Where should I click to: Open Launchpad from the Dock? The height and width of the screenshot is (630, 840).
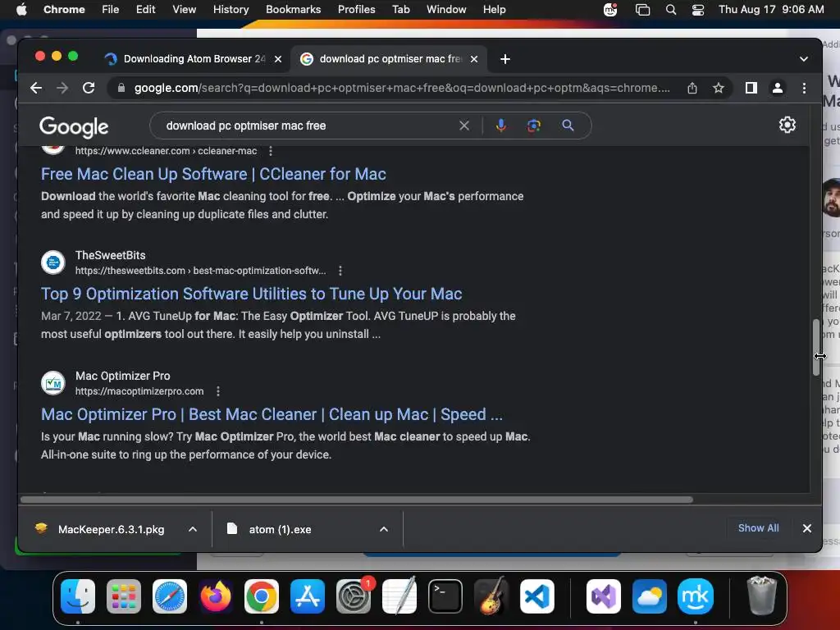[124, 596]
